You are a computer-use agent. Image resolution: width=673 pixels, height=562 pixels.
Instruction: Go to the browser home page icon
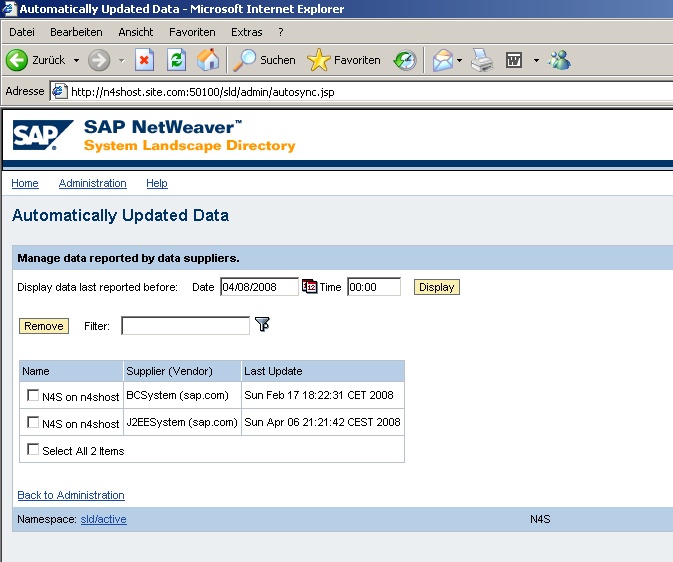coord(208,60)
